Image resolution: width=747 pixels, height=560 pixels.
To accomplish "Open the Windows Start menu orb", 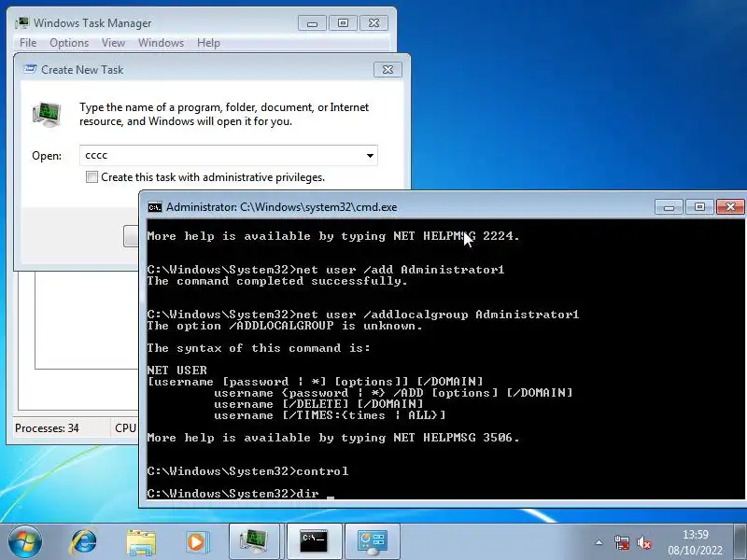I will click(x=25, y=541).
